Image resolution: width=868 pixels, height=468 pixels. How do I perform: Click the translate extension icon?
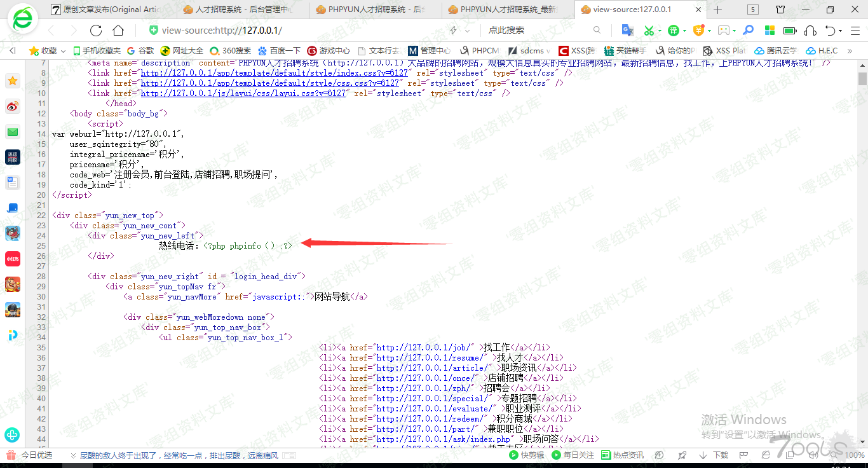627,31
